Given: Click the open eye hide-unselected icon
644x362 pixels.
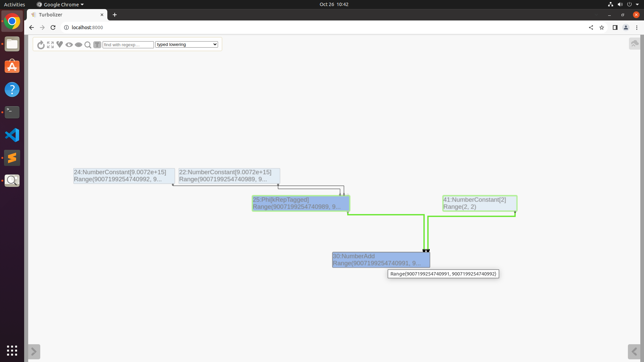Looking at the screenshot, I should (x=69, y=45).
